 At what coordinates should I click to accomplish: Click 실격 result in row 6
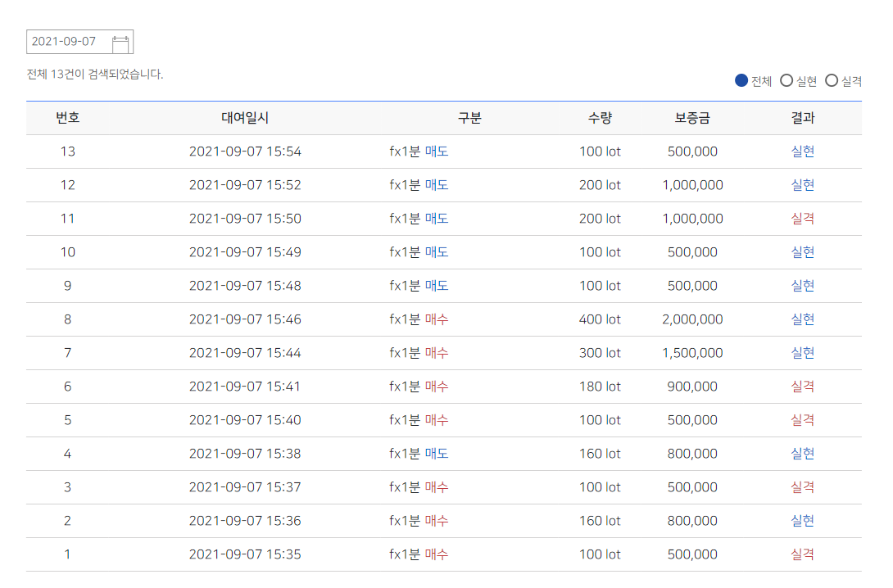coord(803,387)
